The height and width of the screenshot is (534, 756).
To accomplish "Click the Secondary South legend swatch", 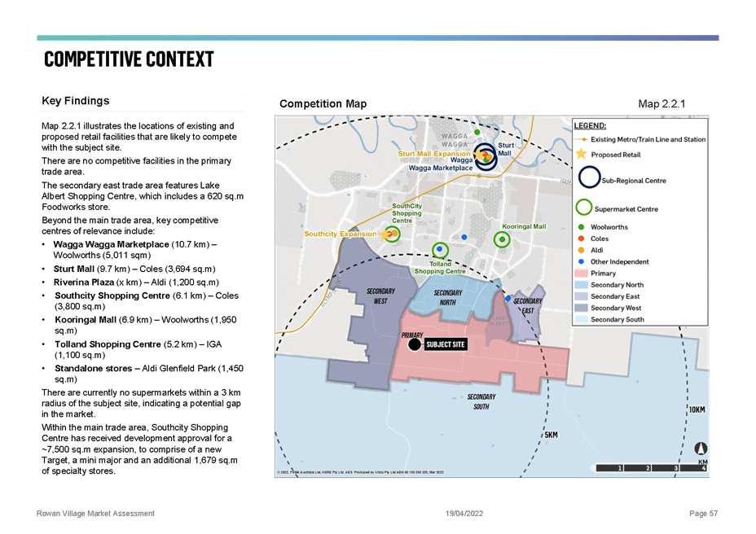I will click(581, 320).
